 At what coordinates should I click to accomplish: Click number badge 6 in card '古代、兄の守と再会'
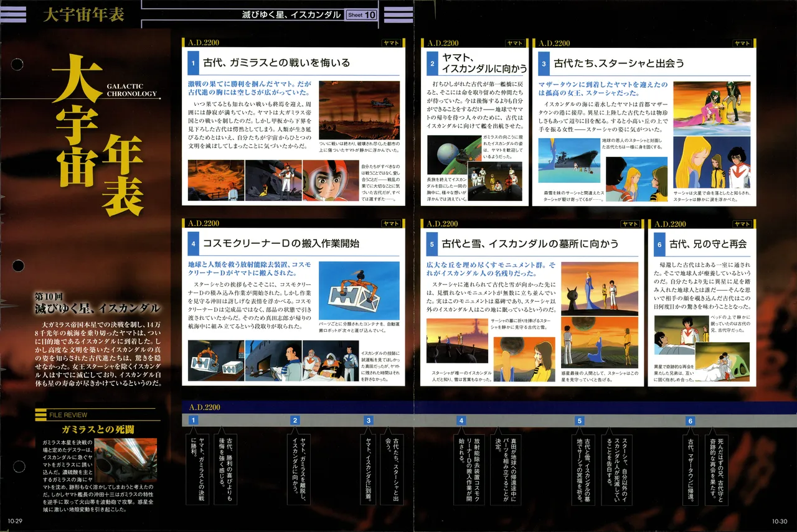[659, 243]
